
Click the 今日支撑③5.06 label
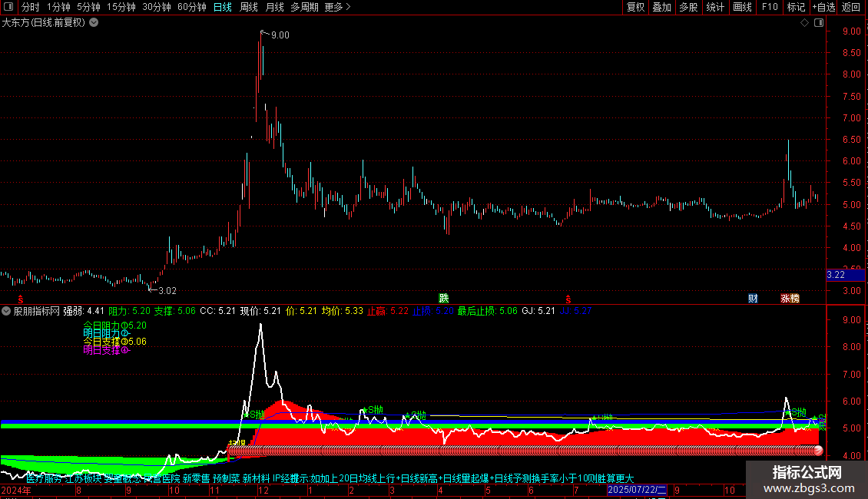pos(114,342)
